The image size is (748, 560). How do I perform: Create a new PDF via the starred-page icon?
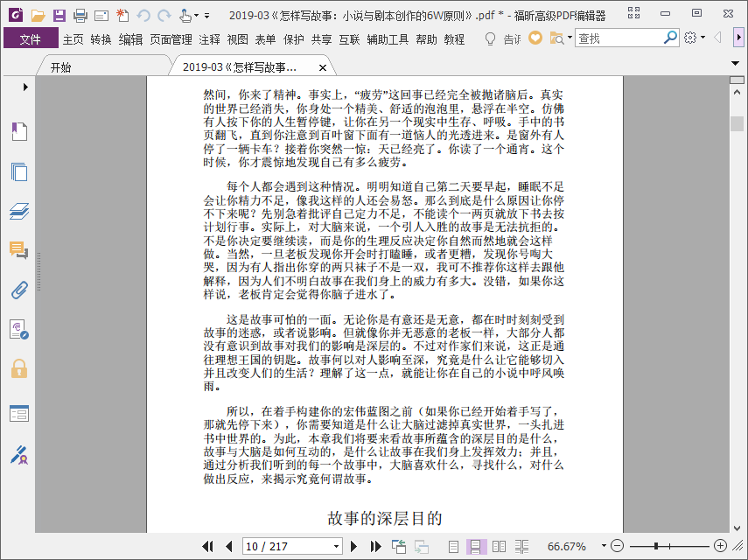point(122,15)
